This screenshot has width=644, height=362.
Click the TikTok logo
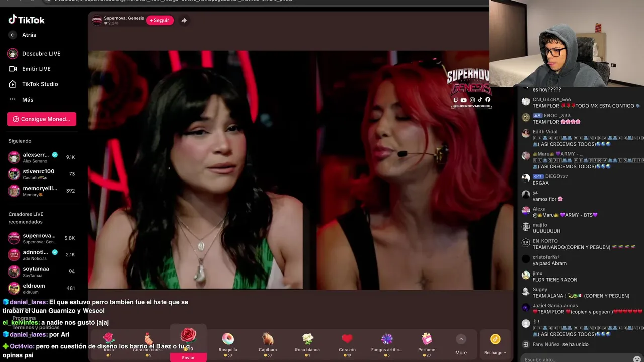click(x=27, y=20)
